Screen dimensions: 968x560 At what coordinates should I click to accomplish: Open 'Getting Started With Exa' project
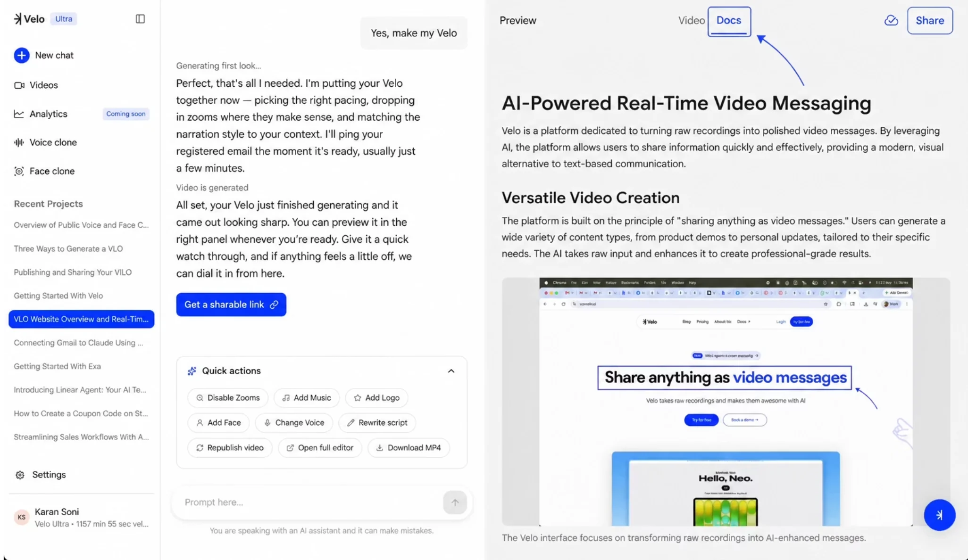[57, 367]
